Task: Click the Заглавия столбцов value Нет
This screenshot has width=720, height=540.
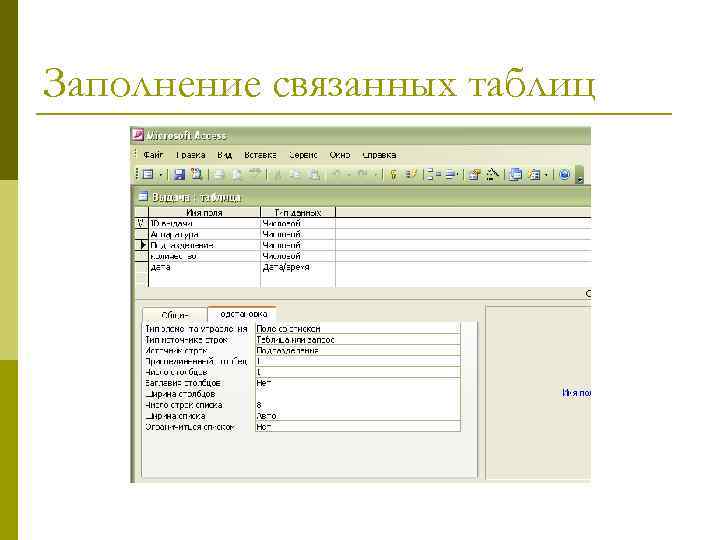Action: [357, 383]
